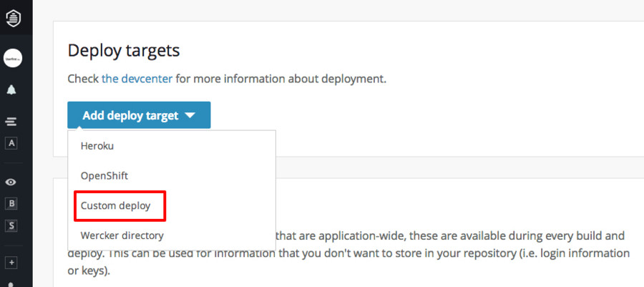Screen dimensions: 644x287
Task: Choose Heroku from the deploy menu
Action: pyautogui.click(x=97, y=146)
